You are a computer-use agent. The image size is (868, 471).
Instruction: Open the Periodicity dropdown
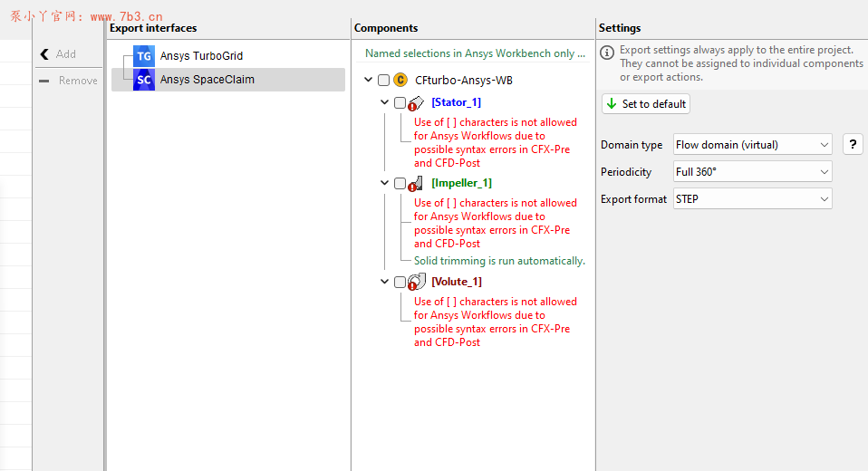752,172
